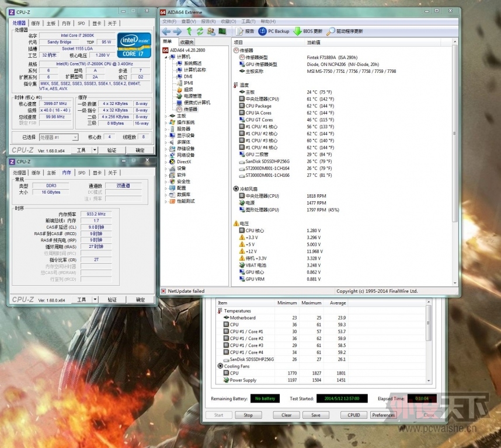Viewport: 501px width, 448px height.
Task: Switch to SPD tab in top CPU-Z
Action: click(x=82, y=23)
